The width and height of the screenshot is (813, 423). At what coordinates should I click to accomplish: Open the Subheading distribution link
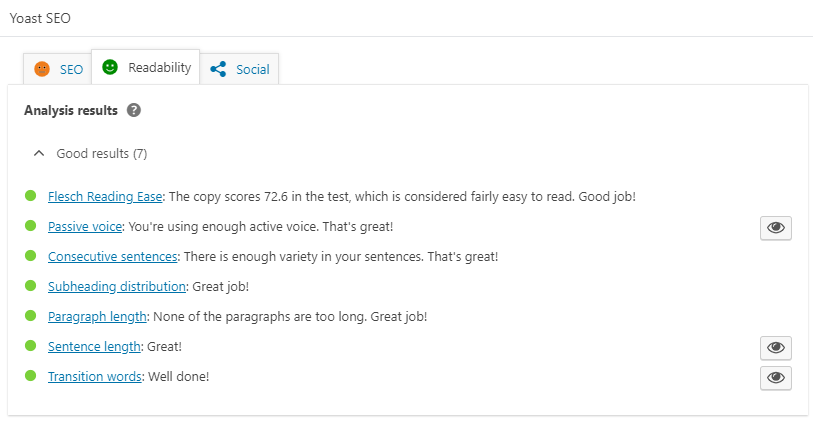(117, 287)
